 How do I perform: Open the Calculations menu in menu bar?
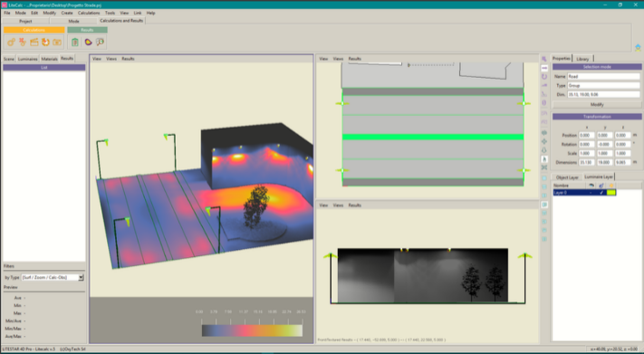89,14
